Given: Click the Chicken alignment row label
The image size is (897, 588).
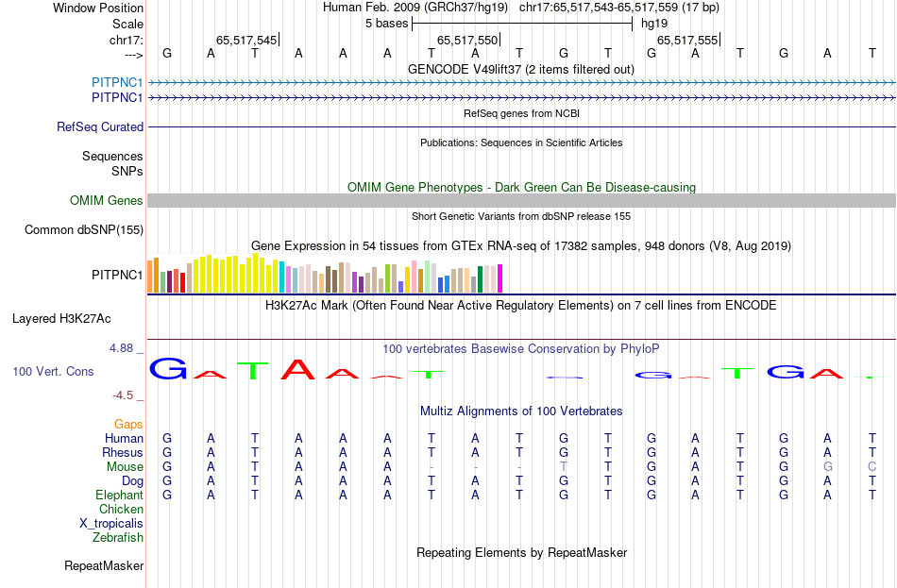Looking at the screenshot, I should click(121, 509).
